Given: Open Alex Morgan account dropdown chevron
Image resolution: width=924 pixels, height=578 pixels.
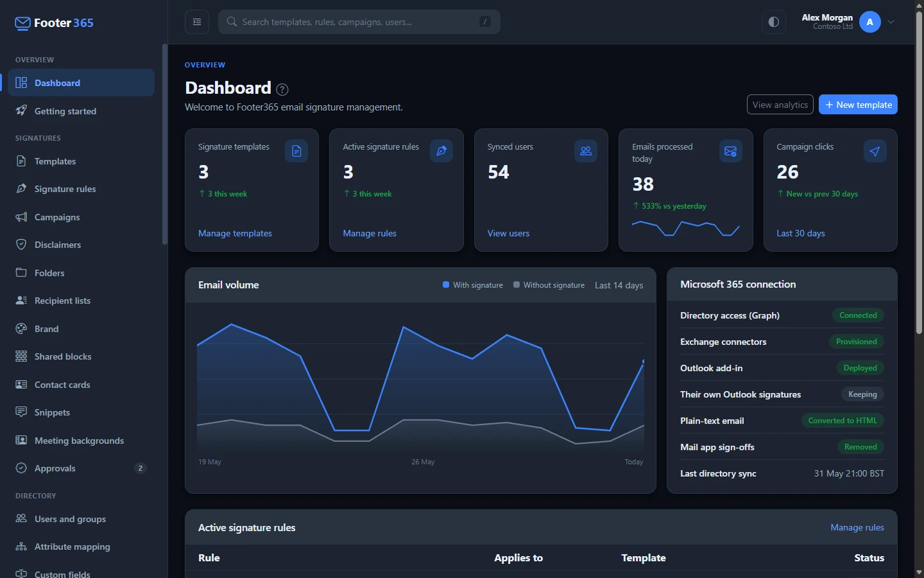Looking at the screenshot, I should [x=891, y=22].
